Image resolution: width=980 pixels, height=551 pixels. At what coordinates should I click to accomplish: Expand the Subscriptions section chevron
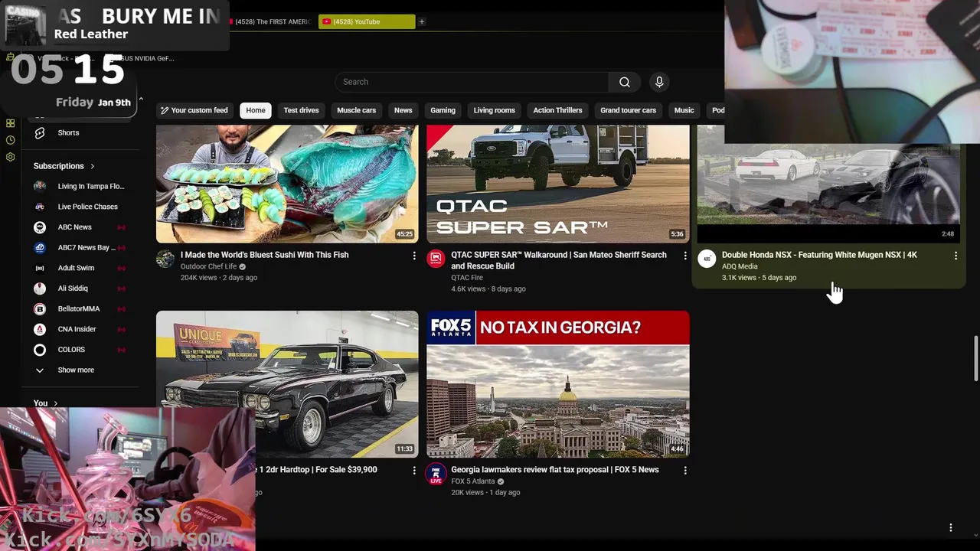pyautogui.click(x=93, y=166)
